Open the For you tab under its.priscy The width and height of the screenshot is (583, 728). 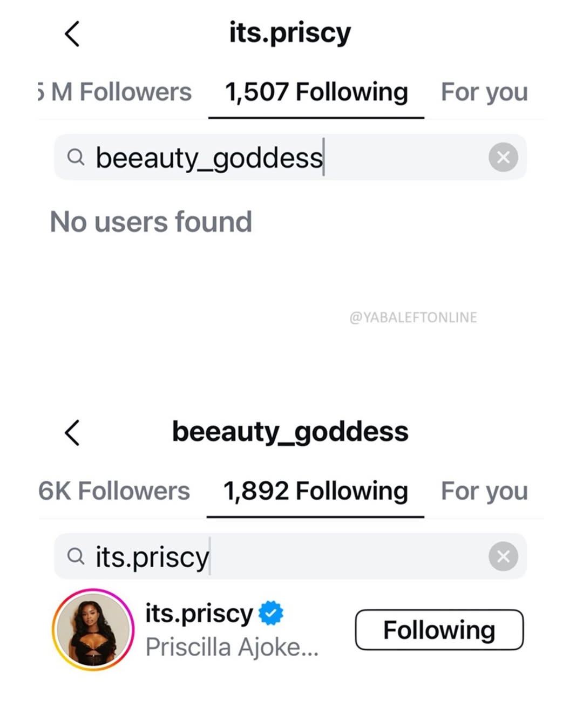tap(484, 92)
